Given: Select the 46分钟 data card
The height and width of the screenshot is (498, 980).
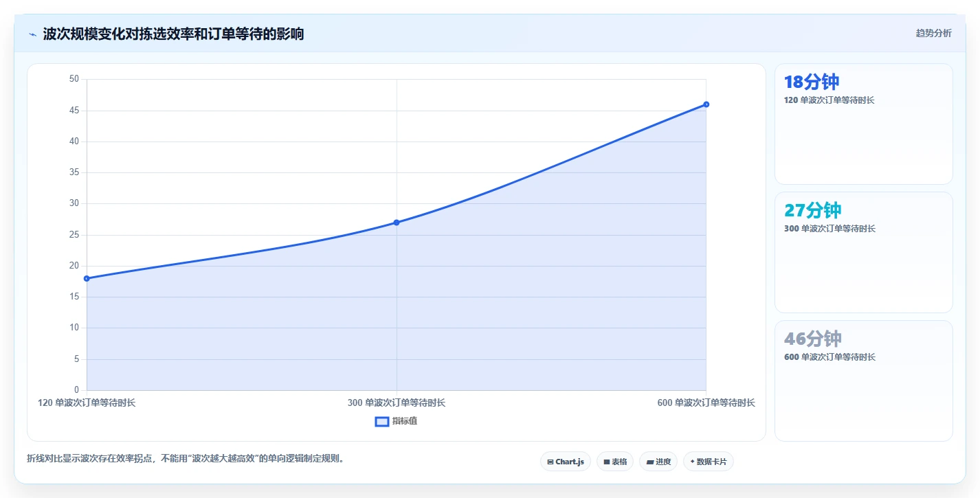Looking at the screenshot, I should point(863,381).
